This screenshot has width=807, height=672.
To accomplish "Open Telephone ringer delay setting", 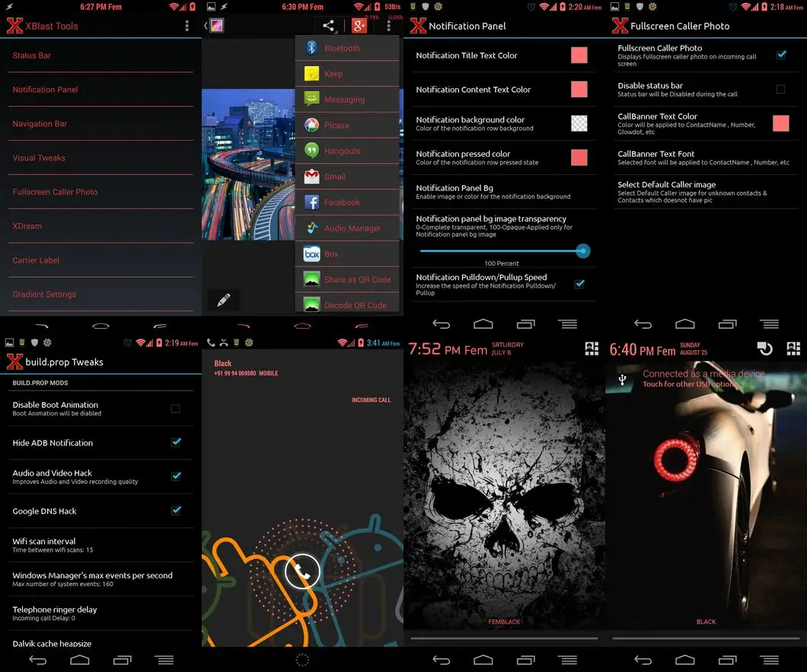I will pos(100,613).
